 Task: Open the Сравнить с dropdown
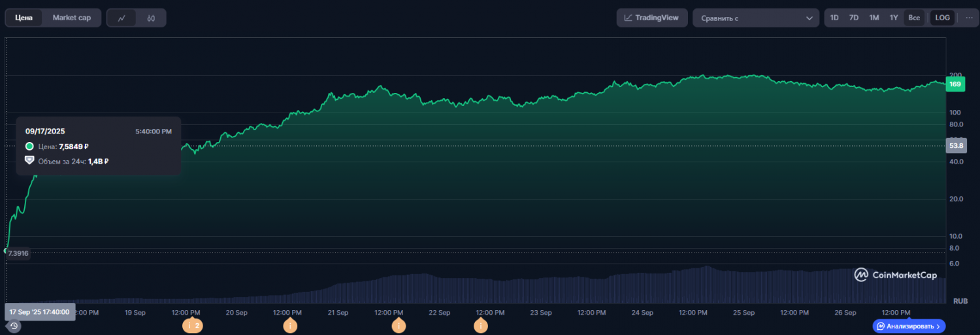756,18
